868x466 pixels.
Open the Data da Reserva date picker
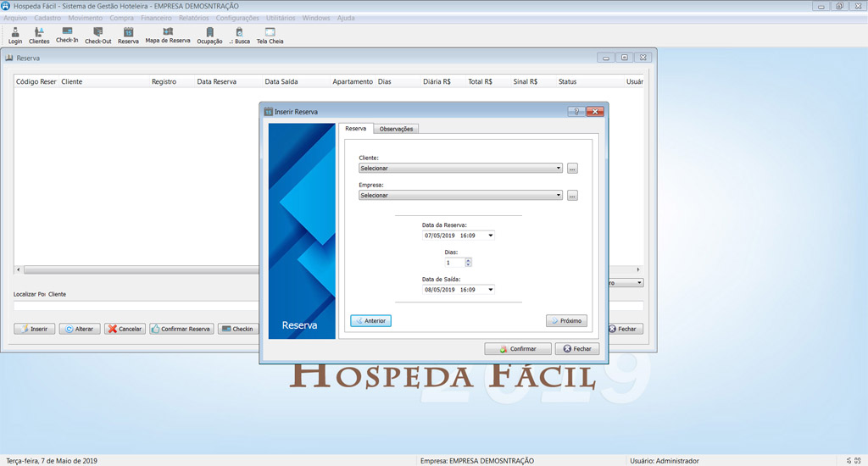click(490, 236)
